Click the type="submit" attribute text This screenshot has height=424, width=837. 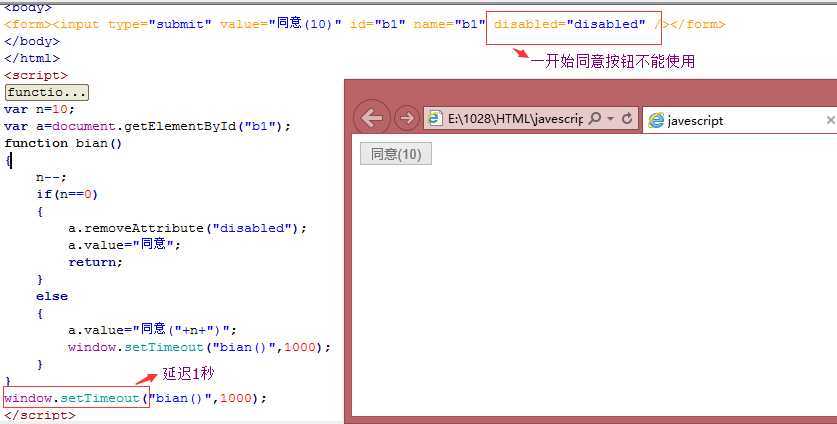click(160, 24)
